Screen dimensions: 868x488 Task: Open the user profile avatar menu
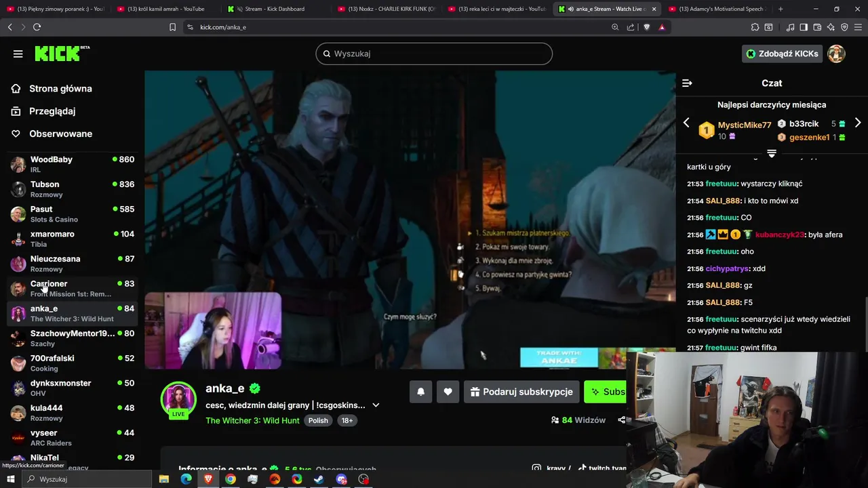click(836, 54)
